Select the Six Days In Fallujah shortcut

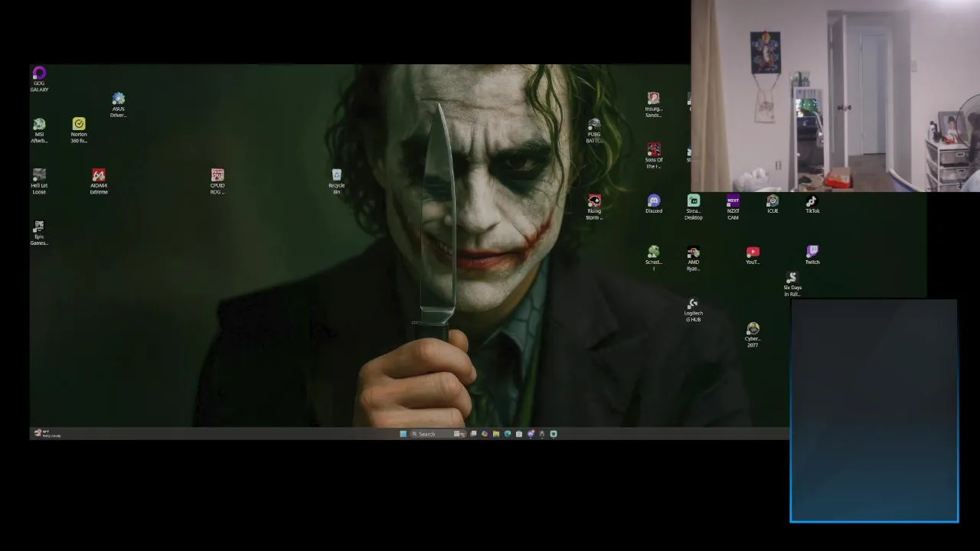tap(792, 284)
